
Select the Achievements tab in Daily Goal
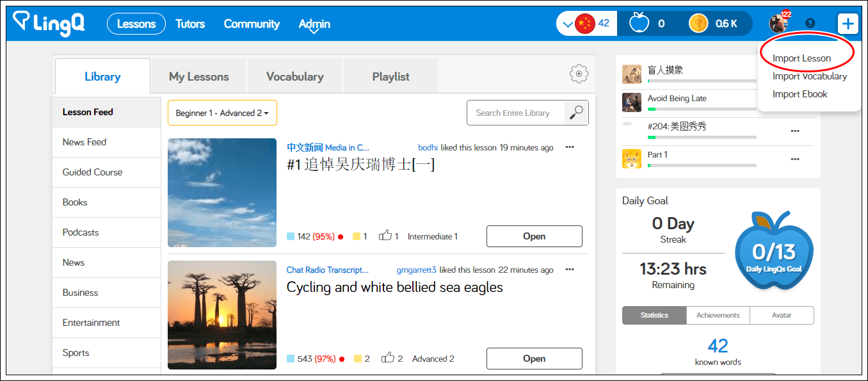[718, 315]
